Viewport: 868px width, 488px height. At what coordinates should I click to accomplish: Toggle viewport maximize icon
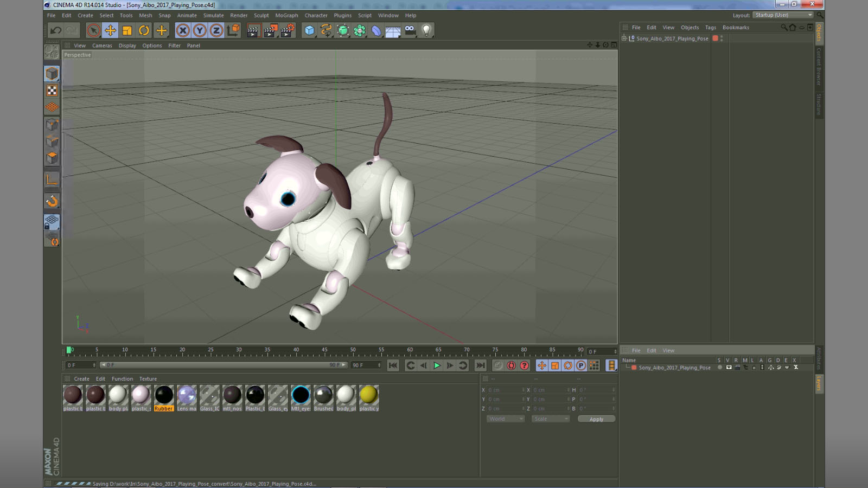614,45
